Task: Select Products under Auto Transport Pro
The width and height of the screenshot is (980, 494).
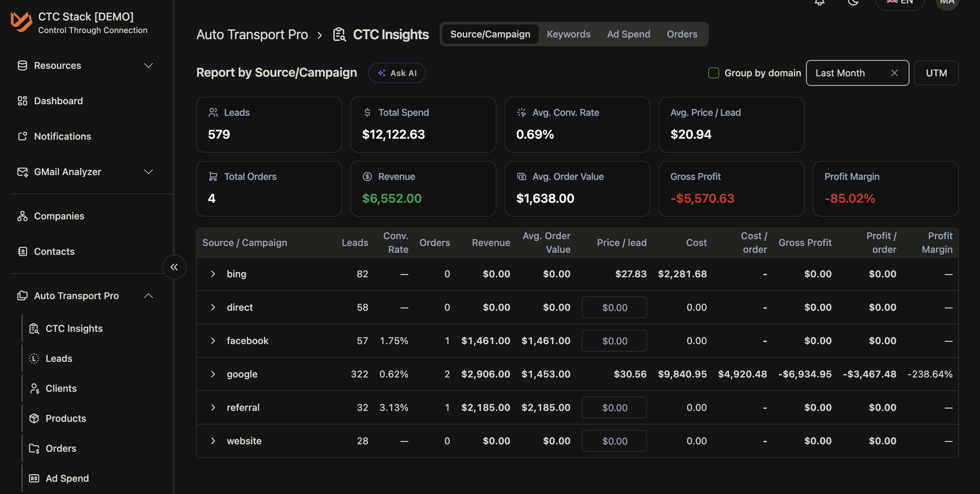Action: pos(65,418)
